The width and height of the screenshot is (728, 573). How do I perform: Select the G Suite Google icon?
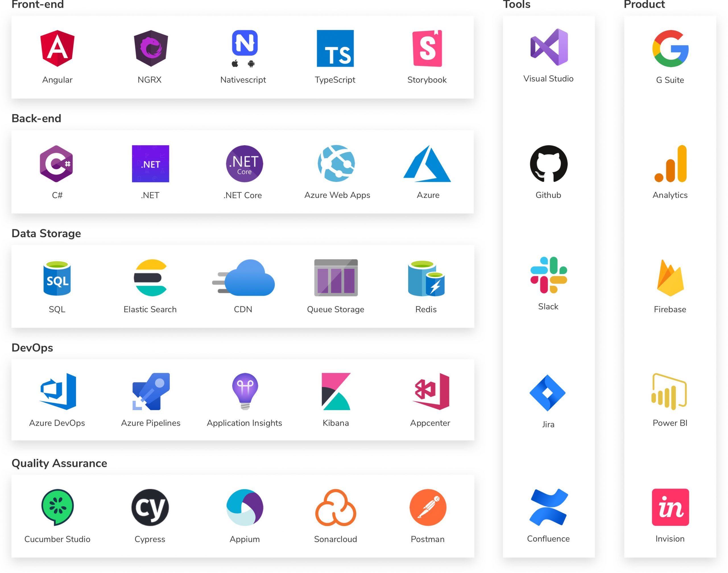click(670, 48)
